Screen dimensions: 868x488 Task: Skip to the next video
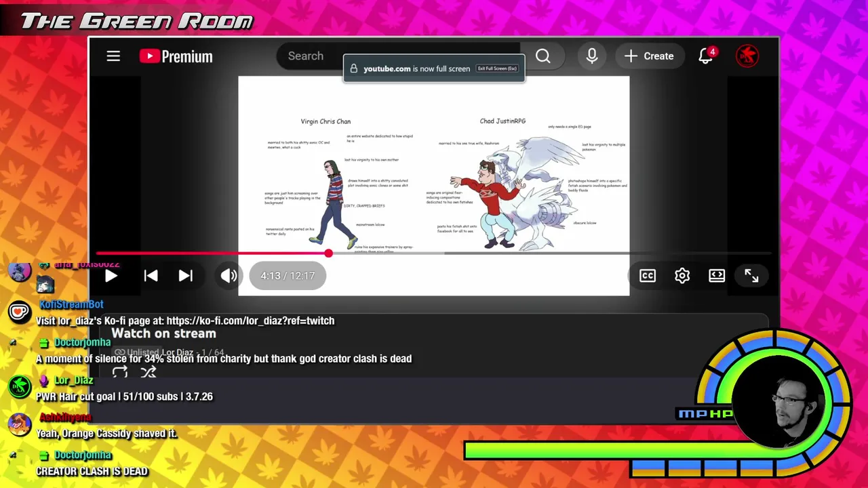(186, 276)
